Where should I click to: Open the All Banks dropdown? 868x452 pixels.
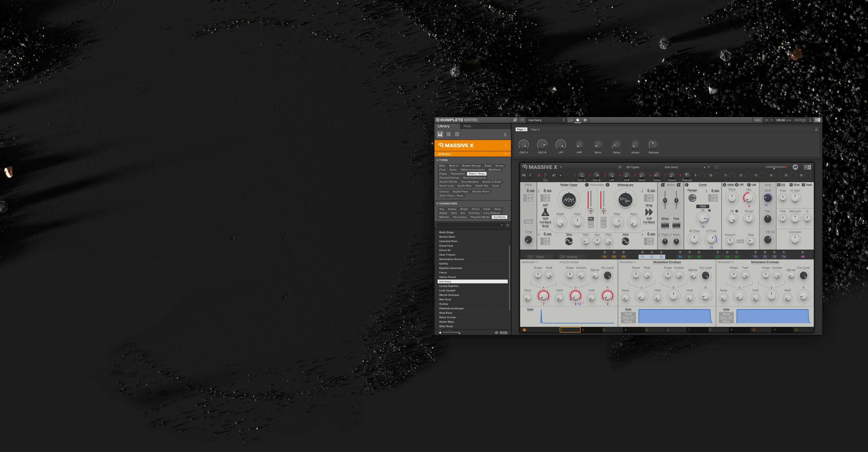[x=472, y=154]
